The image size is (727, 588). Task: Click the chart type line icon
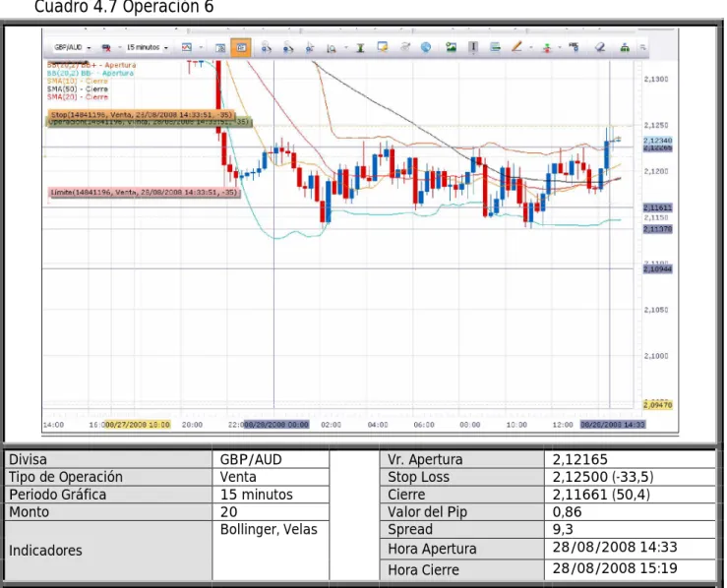[x=187, y=47]
